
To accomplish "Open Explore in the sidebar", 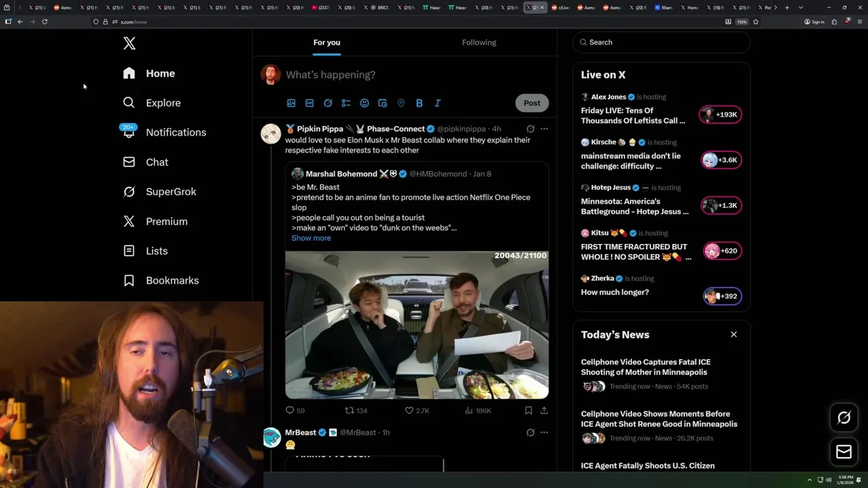I will pos(152,103).
